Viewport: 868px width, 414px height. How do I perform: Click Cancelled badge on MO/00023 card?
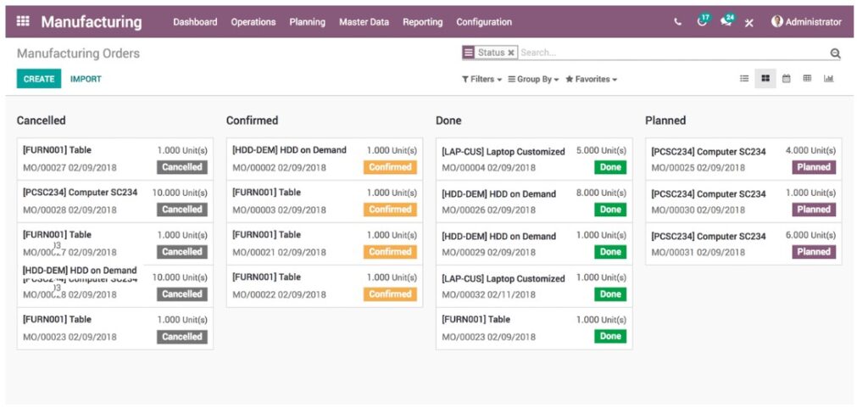(182, 337)
